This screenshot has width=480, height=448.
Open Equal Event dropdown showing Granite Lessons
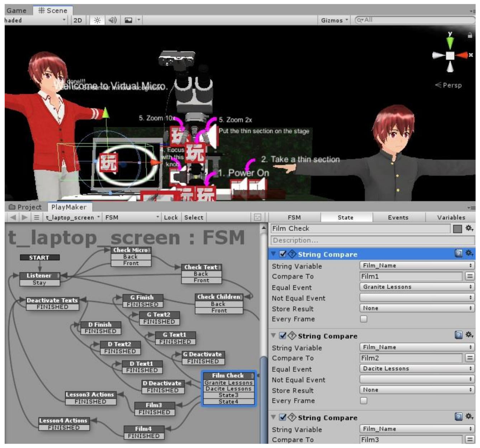click(417, 287)
